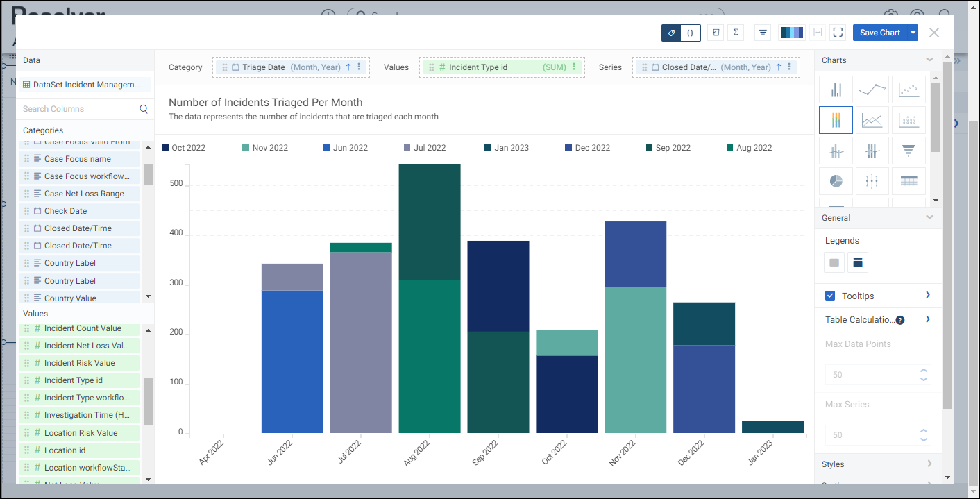This screenshot has width=980, height=499.
Task: Enter fullscreen using the expand icon
Action: pyautogui.click(x=838, y=33)
